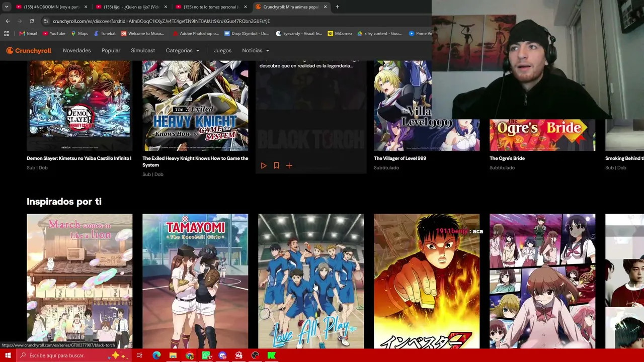Viewport: 644px width, 362px height.
Task: Close the #NOBOOMIN YouTube tab
Action: [86, 7]
